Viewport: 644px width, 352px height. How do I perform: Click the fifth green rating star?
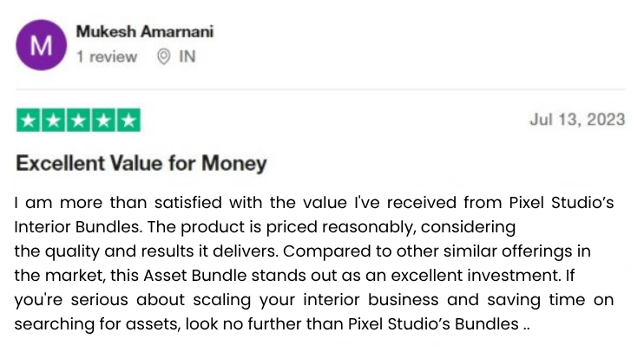[128, 121]
